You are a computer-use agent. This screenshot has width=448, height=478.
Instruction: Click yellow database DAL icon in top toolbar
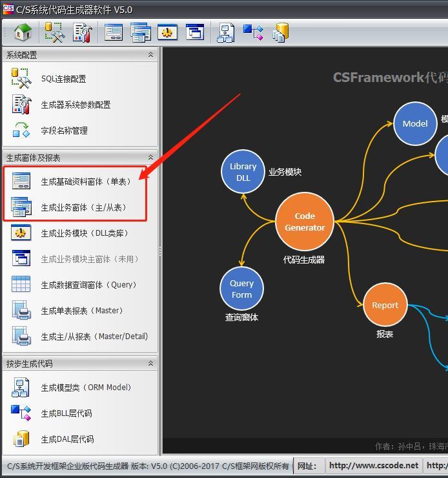click(280, 32)
